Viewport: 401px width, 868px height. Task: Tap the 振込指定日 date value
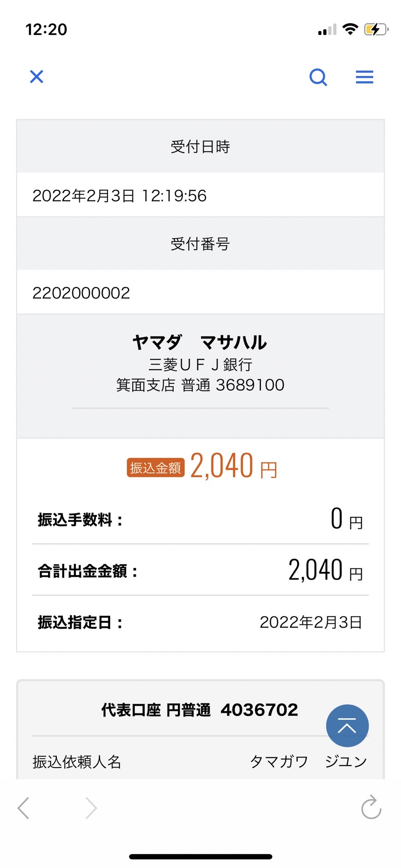(x=311, y=622)
